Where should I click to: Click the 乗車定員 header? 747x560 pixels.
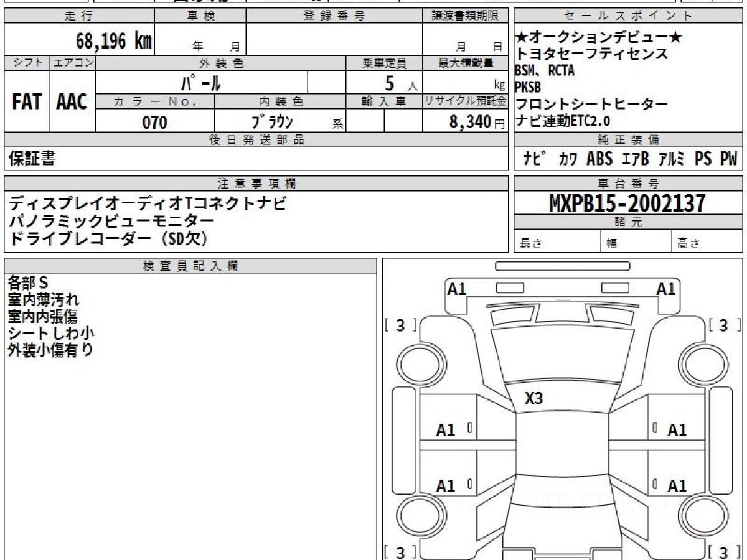(384, 63)
